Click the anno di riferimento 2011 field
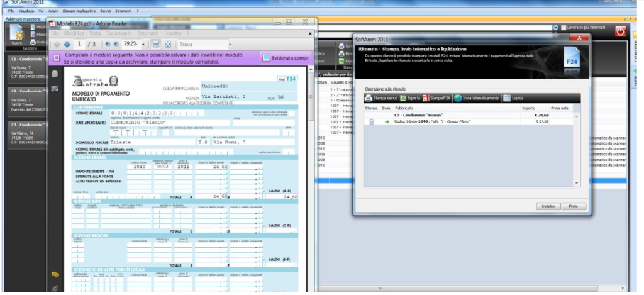Image resolution: width=644 pixels, height=295 pixels. pos(183,167)
